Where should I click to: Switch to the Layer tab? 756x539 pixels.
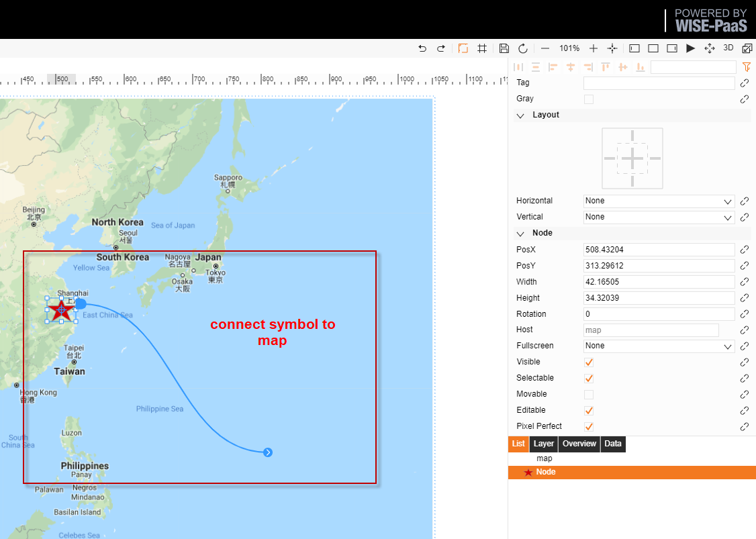point(543,444)
